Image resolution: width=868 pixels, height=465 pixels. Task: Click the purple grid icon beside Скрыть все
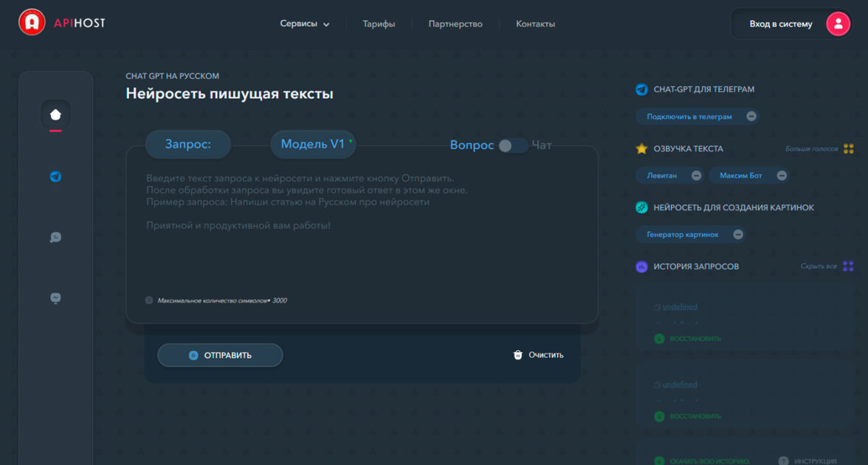[848, 266]
